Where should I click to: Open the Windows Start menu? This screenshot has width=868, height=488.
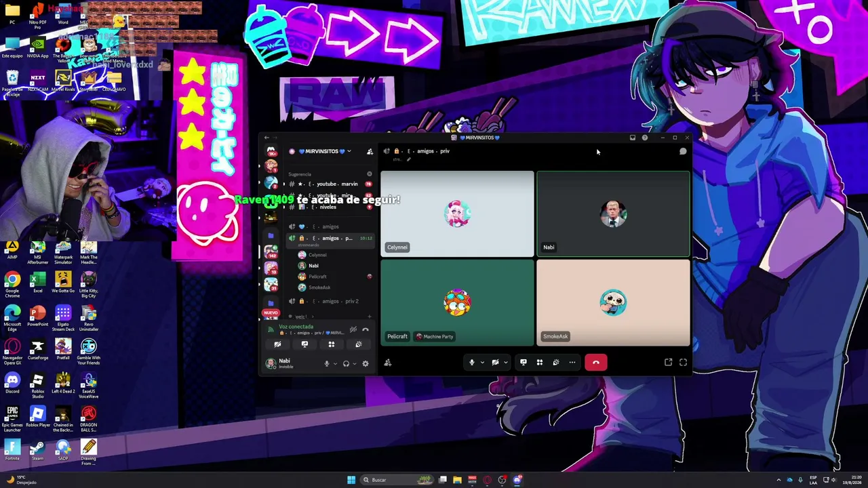[351, 480]
